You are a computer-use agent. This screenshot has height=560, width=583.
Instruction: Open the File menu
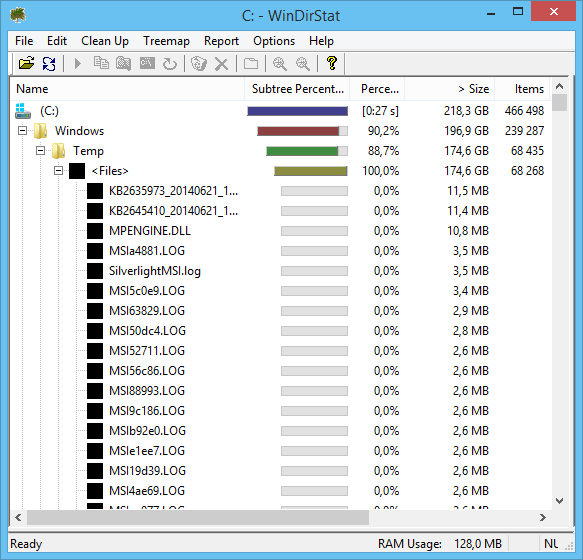(24, 41)
